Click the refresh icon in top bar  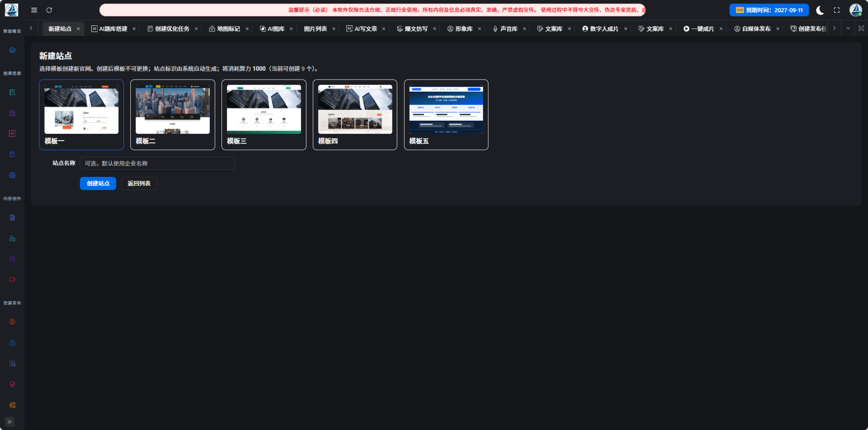pos(49,10)
